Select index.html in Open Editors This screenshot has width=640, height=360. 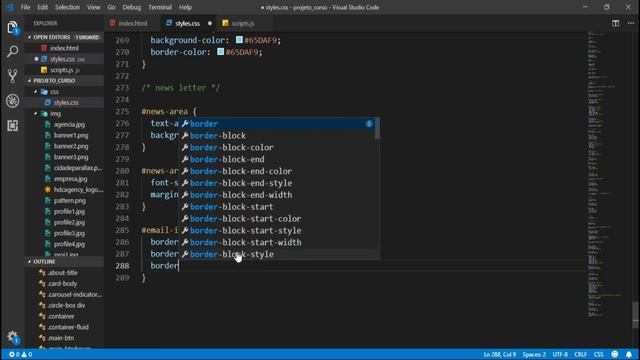(x=64, y=48)
